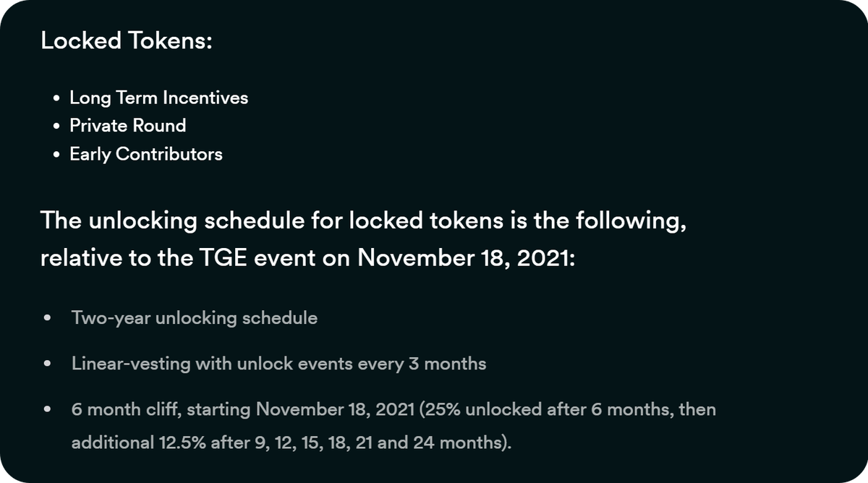The width and height of the screenshot is (868, 483).
Task: Click the "additional 12.5%" text
Action: (x=132, y=442)
